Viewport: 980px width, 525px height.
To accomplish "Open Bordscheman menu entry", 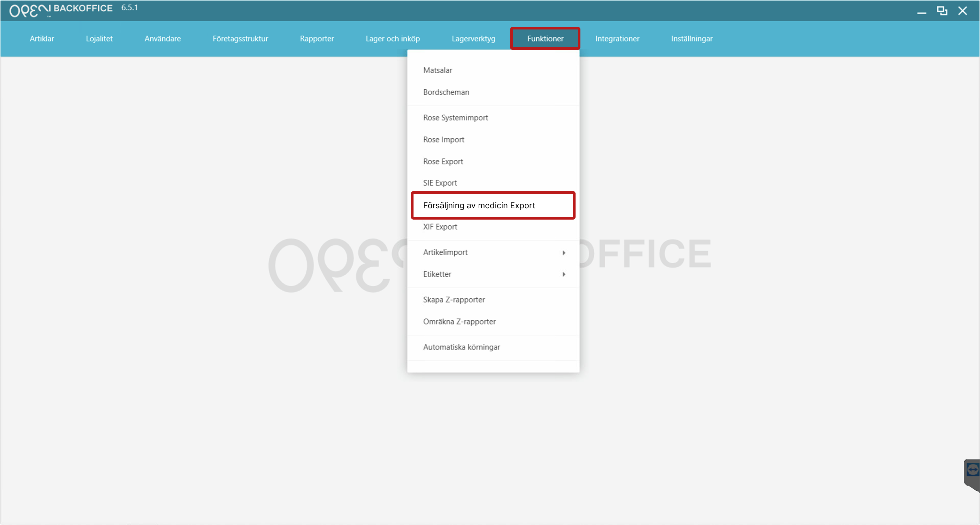I will coord(446,92).
